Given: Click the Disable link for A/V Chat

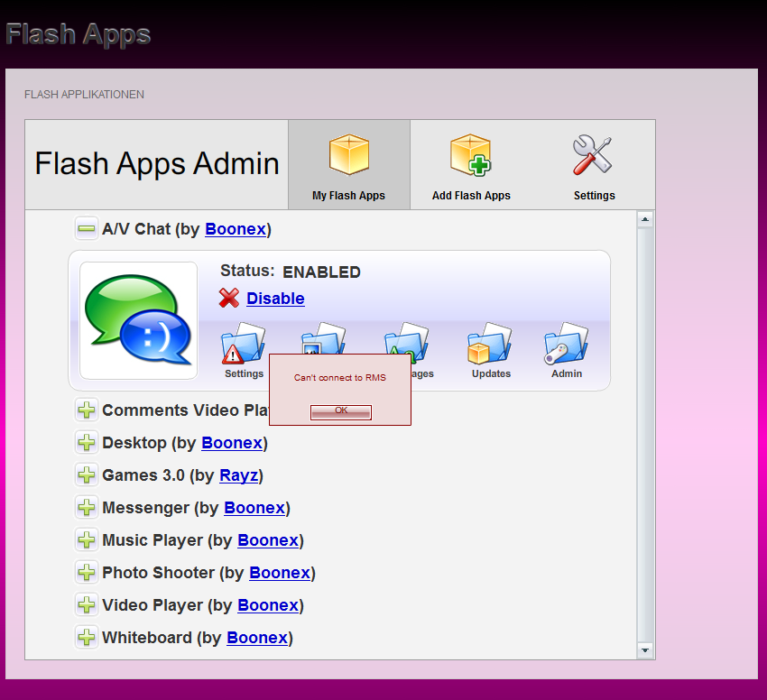Looking at the screenshot, I should [x=275, y=299].
